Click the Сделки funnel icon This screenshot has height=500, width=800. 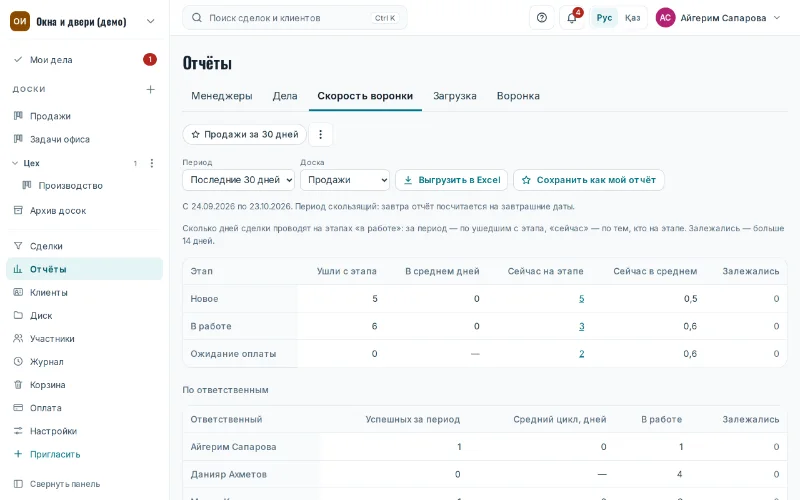pyautogui.click(x=18, y=246)
